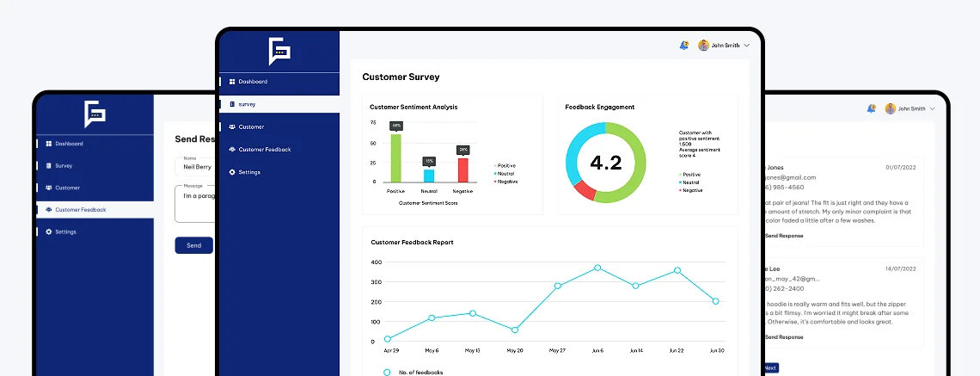Click John Smith avatar in right window

891,108
